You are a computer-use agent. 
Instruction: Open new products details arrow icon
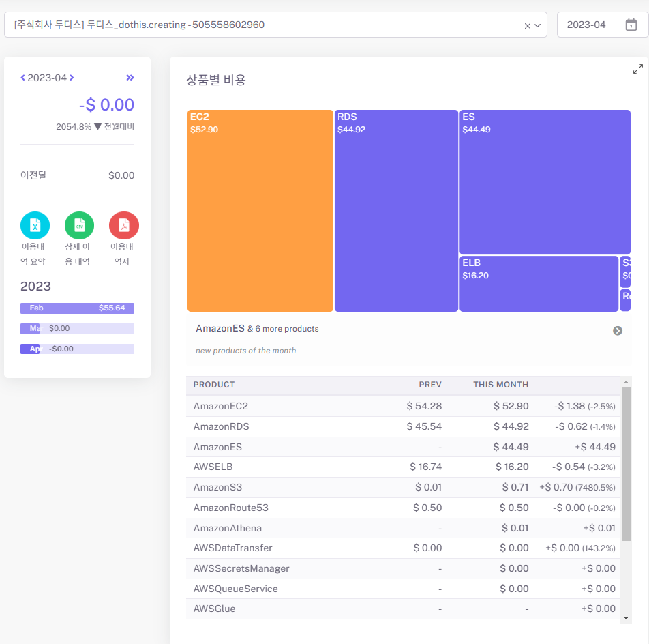[x=618, y=330]
